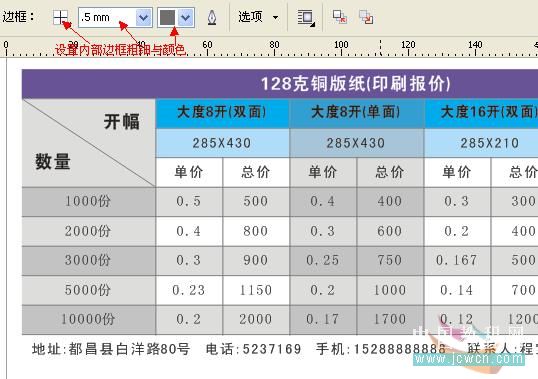This screenshot has width=538, height=379.
Task: Click the 电话:5237169 phone text
Action: pos(254,350)
